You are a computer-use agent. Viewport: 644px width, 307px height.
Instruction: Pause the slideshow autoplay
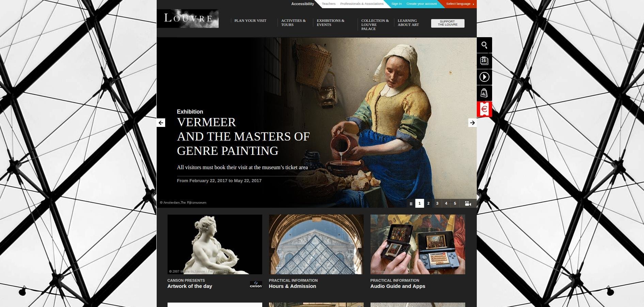[x=411, y=204]
